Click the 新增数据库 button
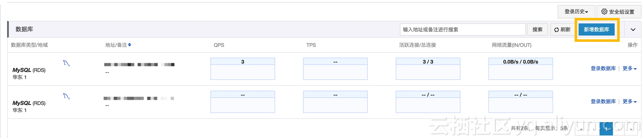The width and height of the screenshot is (644, 138). (x=597, y=30)
